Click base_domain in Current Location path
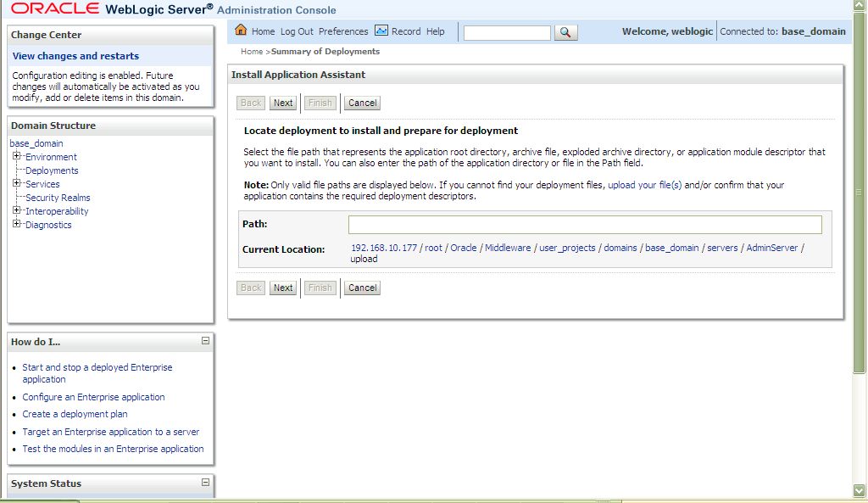 672,249
